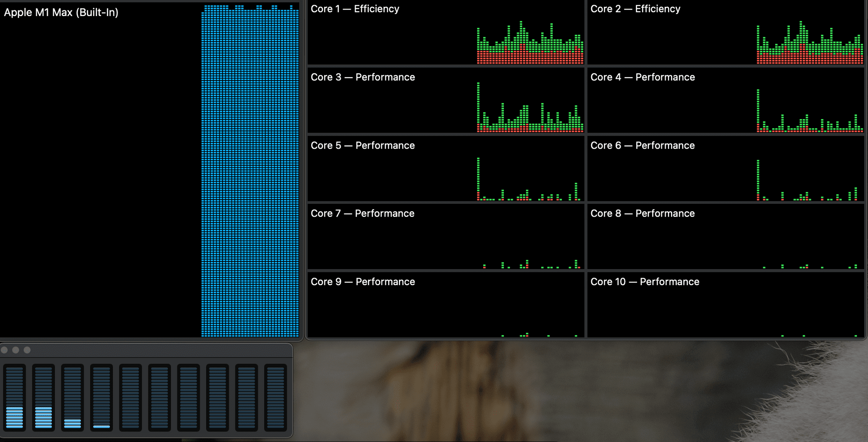
Task: Click the Core 7 — Performance label
Action: point(362,213)
